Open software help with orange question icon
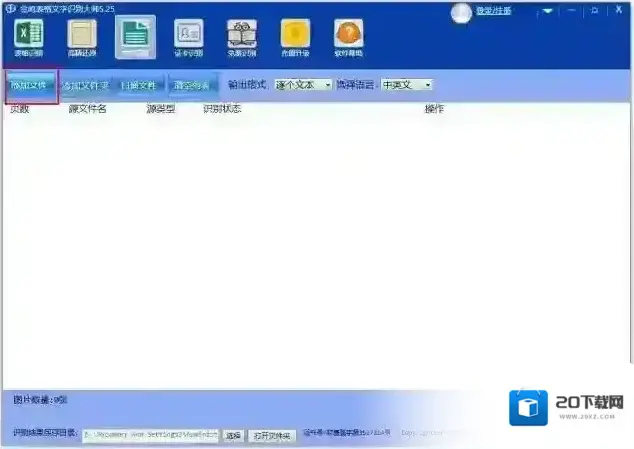Viewport: 634px width, 449px height. point(349,38)
